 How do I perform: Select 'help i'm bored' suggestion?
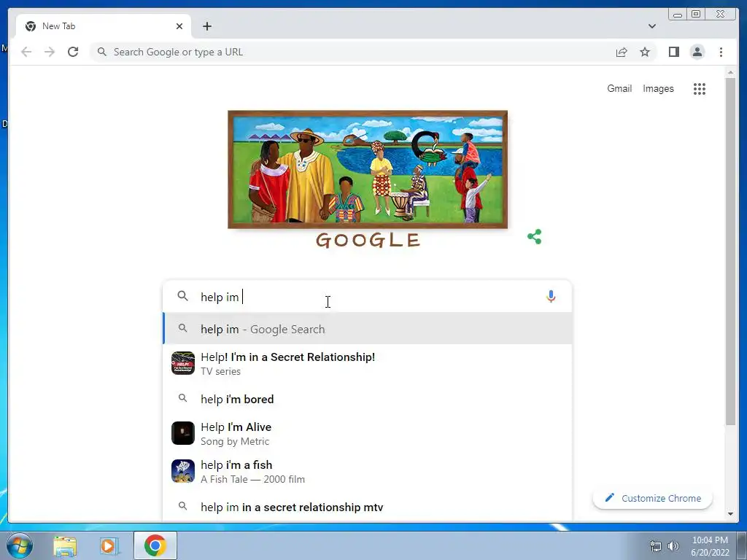point(368,399)
